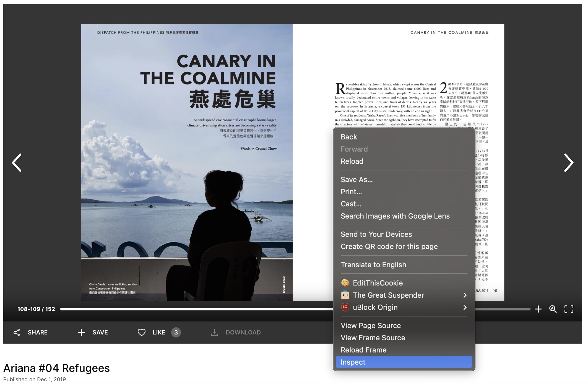Go to the previous page with left arrow
The image size is (588, 384).
point(17,163)
